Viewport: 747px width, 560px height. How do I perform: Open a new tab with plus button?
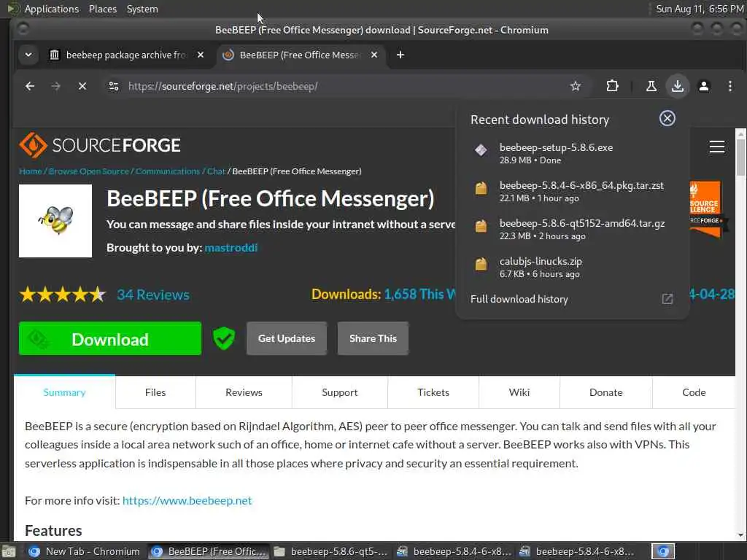click(x=400, y=55)
